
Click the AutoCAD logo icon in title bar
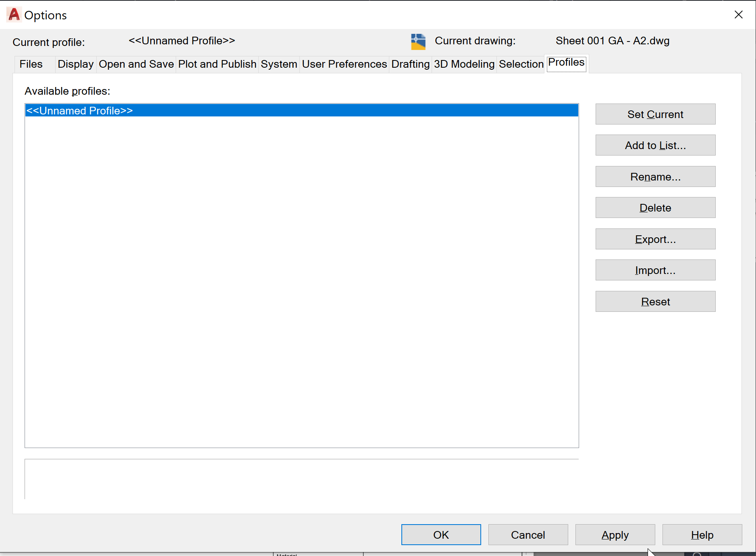[x=13, y=15]
